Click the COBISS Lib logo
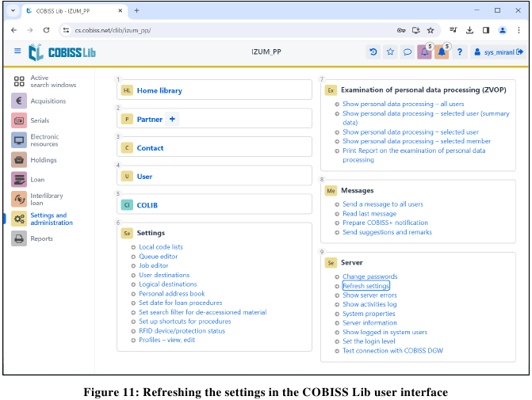The image size is (532, 400). tap(62, 52)
